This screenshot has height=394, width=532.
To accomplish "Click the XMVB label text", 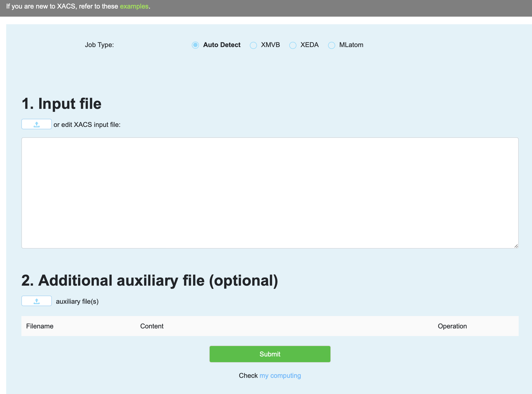I will [x=270, y=45].
